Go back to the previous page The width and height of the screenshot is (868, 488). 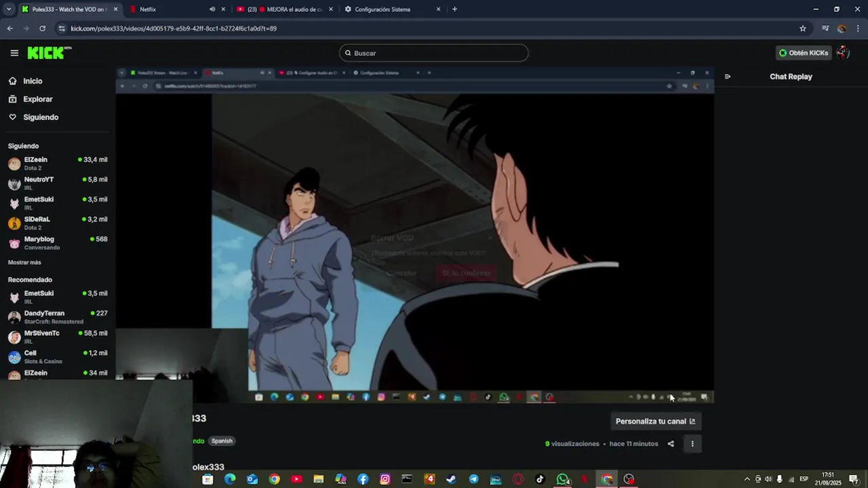pos(9,28)
